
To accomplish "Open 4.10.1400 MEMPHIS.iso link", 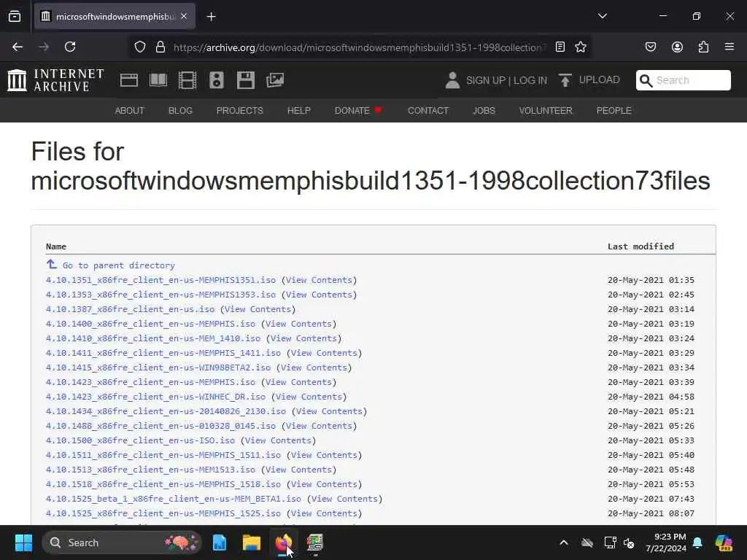I will point(150,324).
